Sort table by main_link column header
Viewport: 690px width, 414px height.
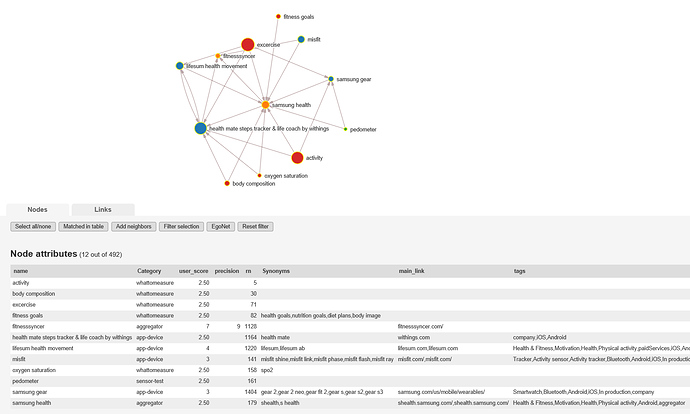tap(411, 271)
